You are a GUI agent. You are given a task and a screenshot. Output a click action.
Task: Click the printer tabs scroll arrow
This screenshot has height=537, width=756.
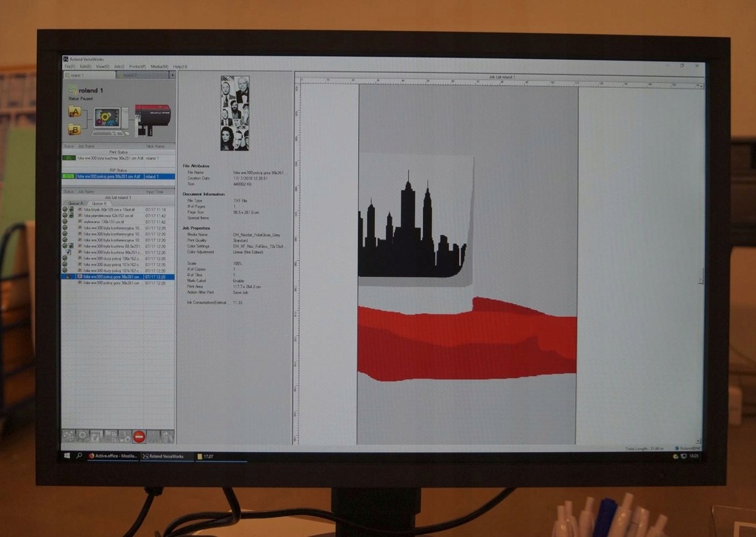[172, 75]
